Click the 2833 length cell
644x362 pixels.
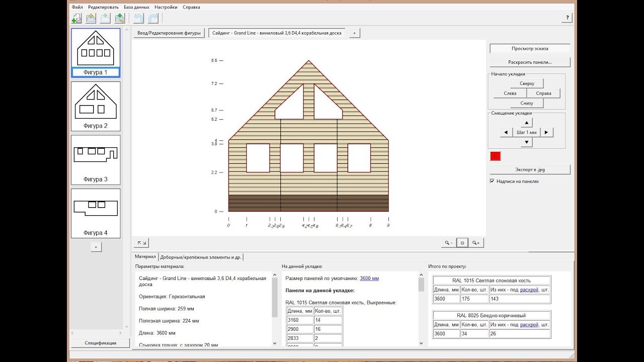(299, 338)
